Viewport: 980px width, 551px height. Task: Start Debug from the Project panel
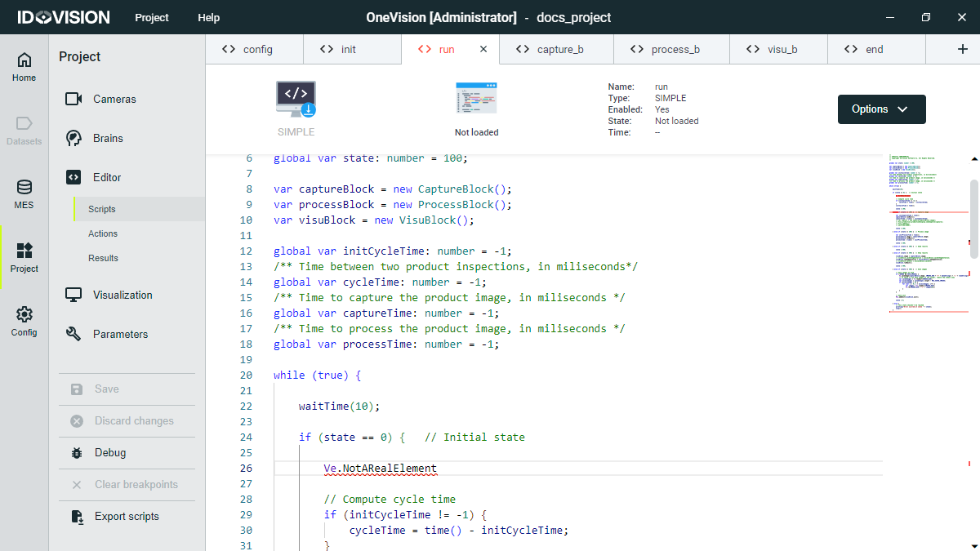tap(109, 452)
